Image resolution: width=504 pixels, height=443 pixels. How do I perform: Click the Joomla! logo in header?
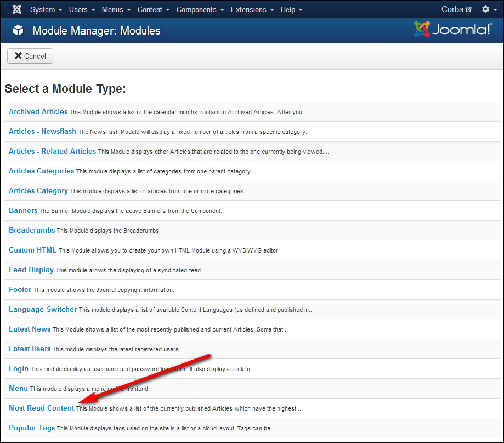tap(453, 30)
